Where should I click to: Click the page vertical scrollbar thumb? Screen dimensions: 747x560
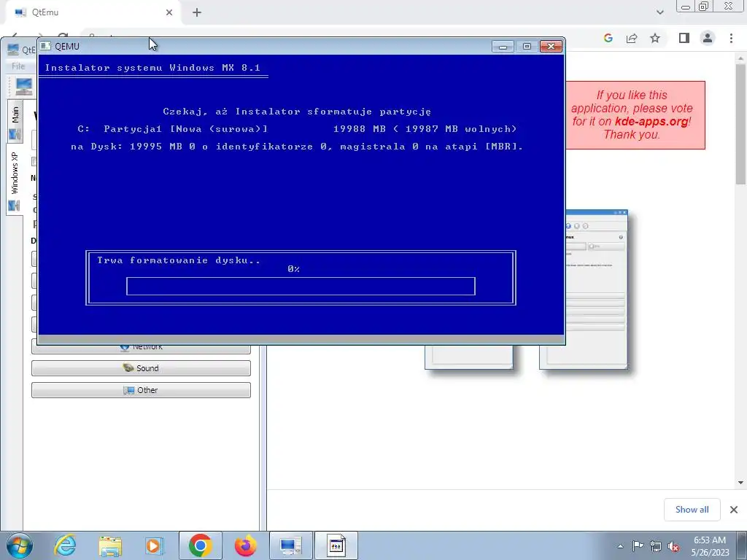(740, 124)
